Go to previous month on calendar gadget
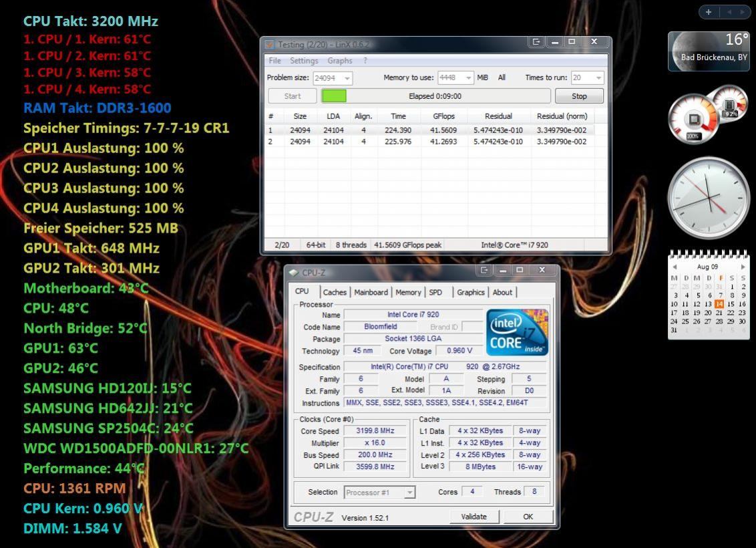Screen dimensions: 756x548 click(x=674, y=267)
